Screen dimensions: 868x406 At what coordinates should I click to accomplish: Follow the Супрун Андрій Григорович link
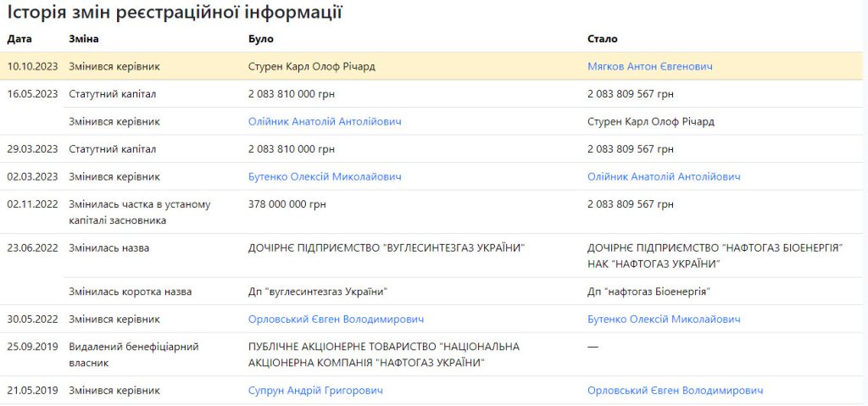pyautogui.click(x=315, y=390)
